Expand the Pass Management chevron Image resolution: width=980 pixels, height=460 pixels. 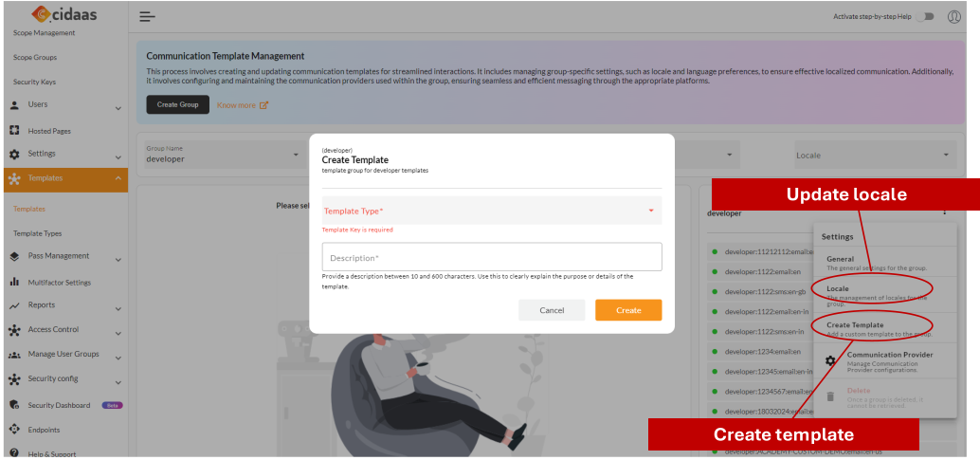pos(118,261)
